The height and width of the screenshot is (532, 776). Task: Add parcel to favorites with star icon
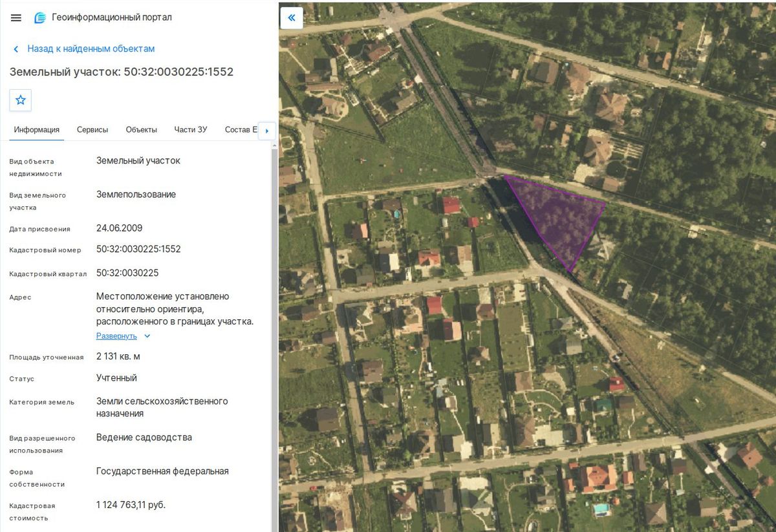click(x=21, y=100)
